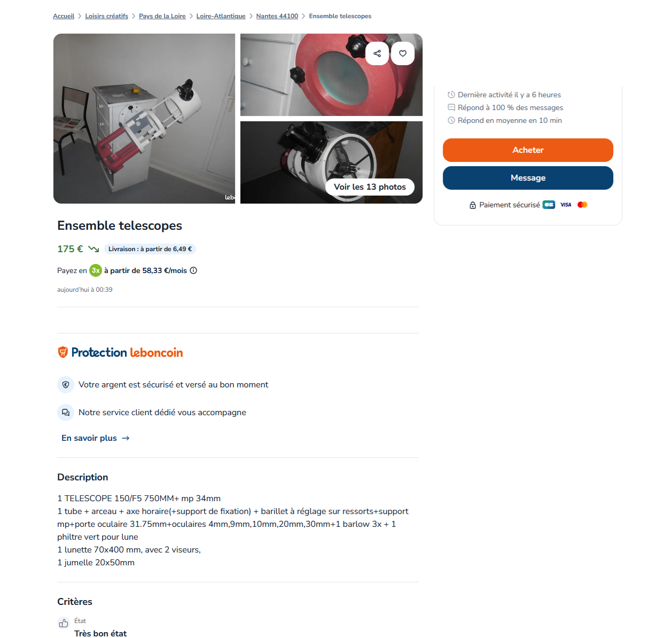Click the thumbs-up État icon
The width and height of the screenshot is (672, 638).
64,623
